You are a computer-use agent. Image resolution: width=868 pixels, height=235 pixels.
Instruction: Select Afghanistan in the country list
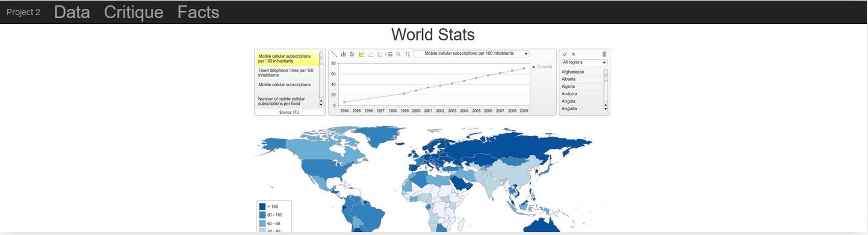pos(581,72)
